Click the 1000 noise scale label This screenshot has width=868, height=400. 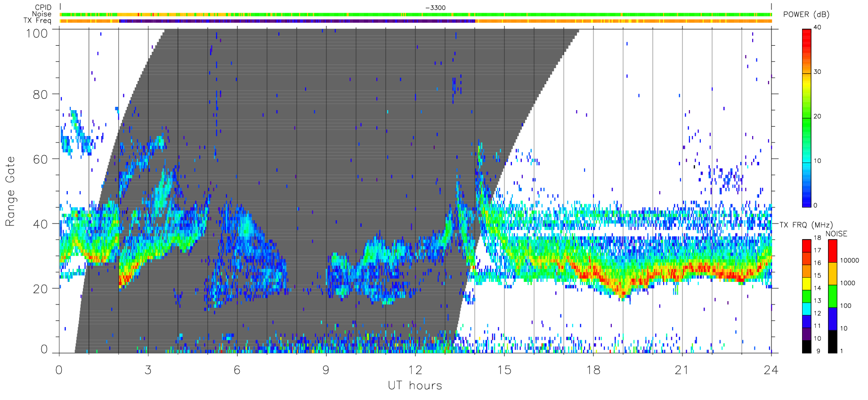(848, 283)
